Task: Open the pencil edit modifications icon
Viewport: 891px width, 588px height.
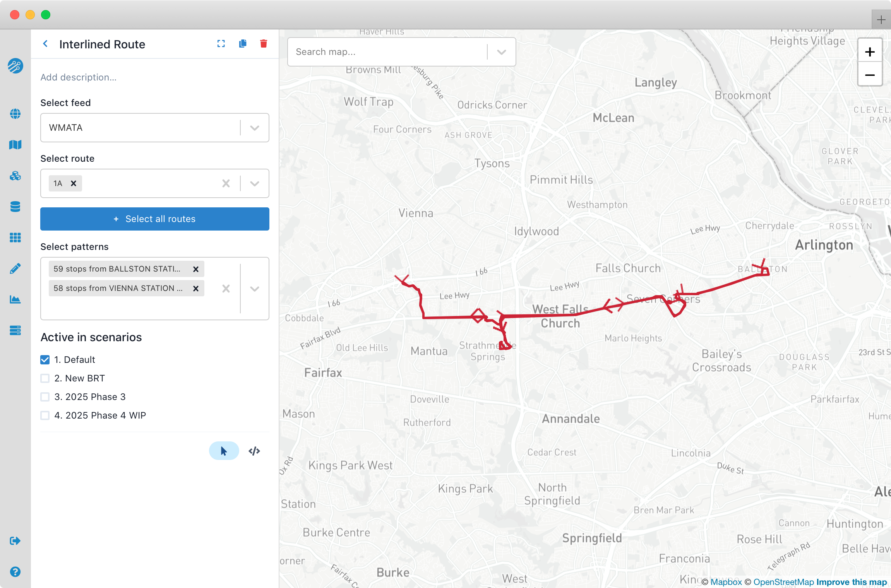Action: pyautogui.click(x=15, y=268)
